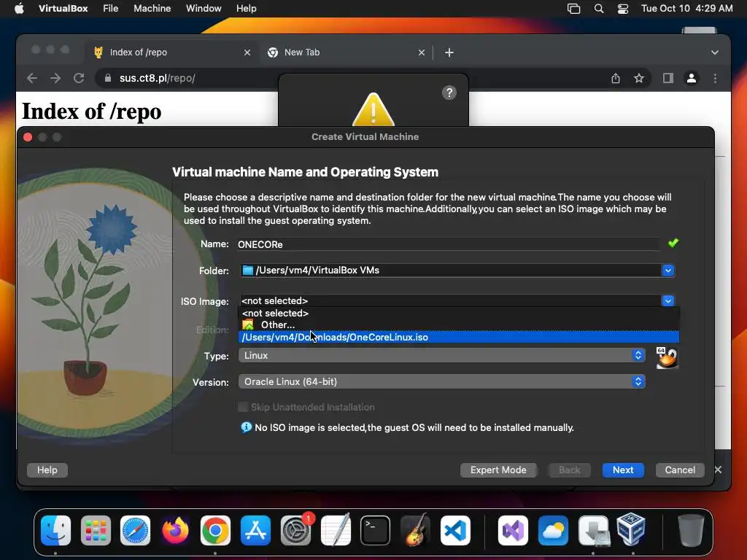Open the Help menu in menu bar

click(x=247, y=9)
